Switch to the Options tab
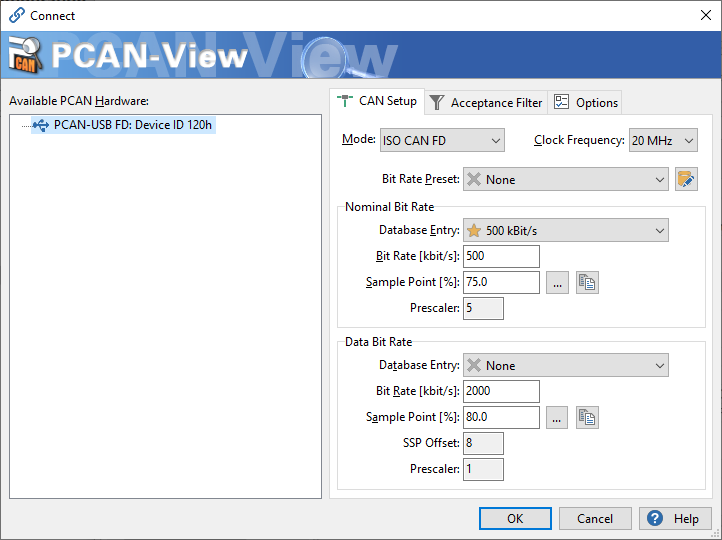Image resolution: width=722 pixels, height=540 pixels. [x=585, y=102]
